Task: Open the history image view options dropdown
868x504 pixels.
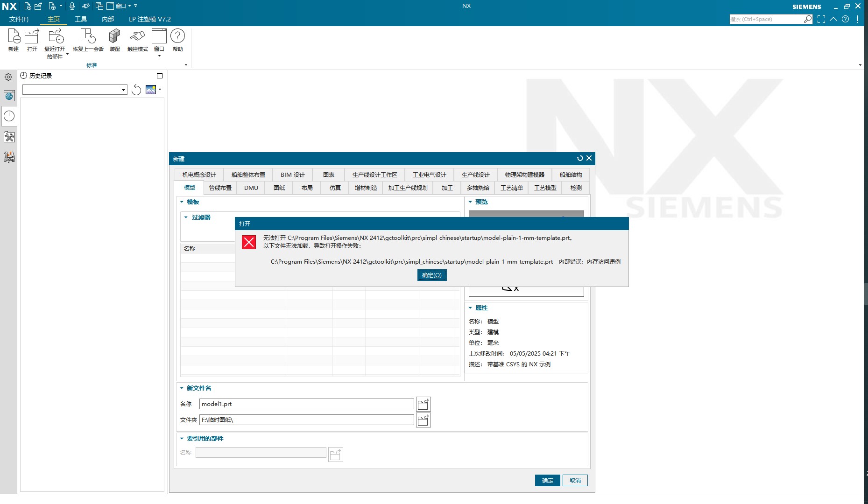Action: (160, 90)
